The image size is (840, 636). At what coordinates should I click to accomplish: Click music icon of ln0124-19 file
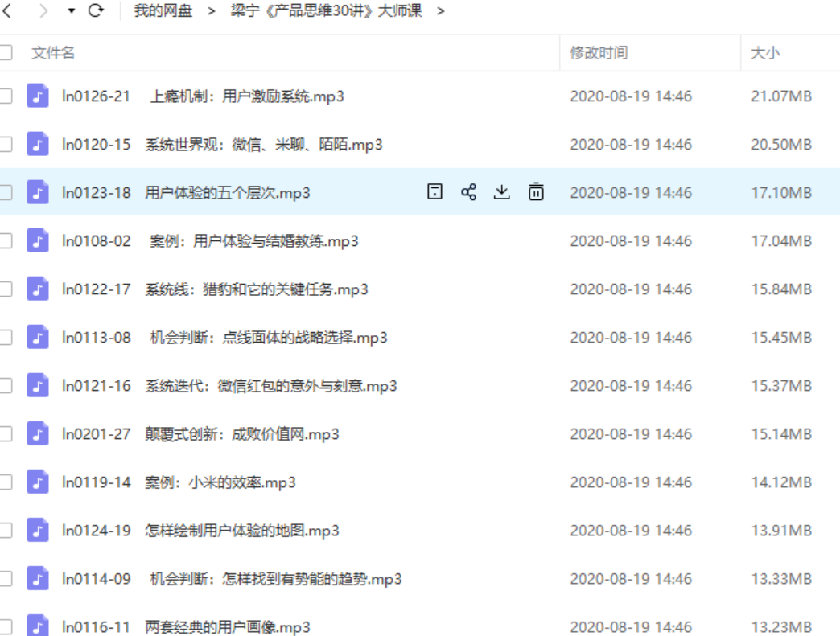(x=38, y=530)
